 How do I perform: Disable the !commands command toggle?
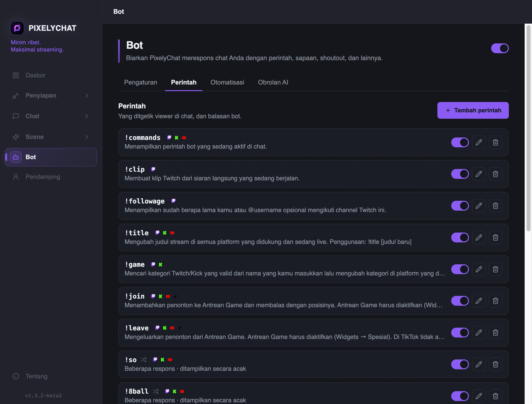pos(460,142)
